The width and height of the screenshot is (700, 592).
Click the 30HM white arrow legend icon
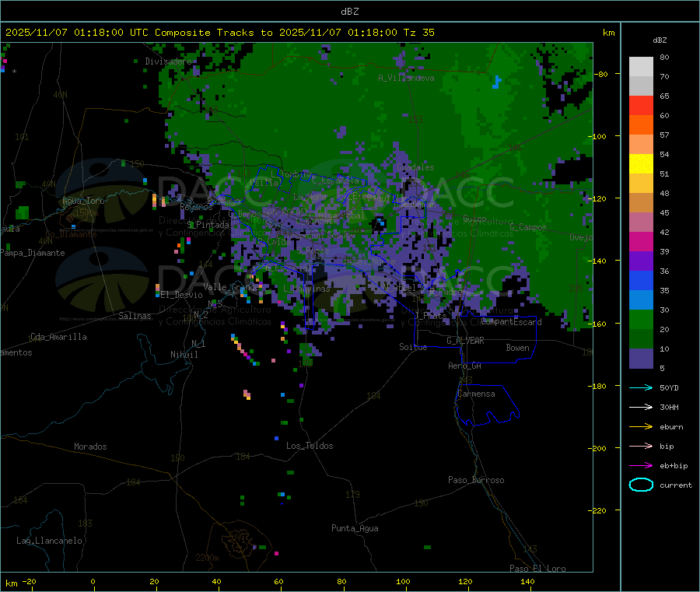tap(641, 407)
